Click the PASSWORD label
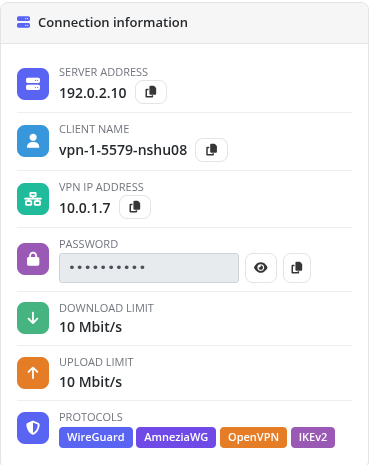 point(88,244)
